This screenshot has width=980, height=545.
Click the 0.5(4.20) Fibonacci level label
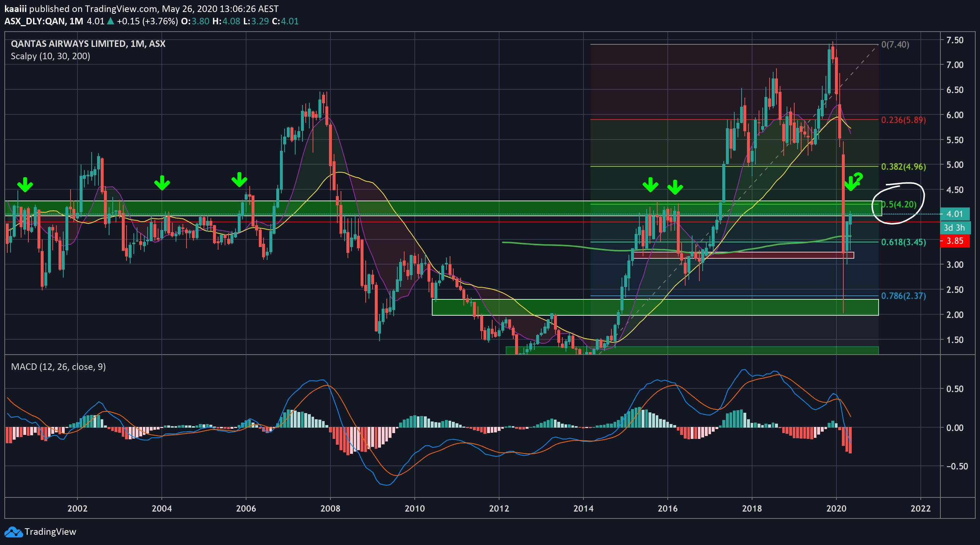(899, 204)
